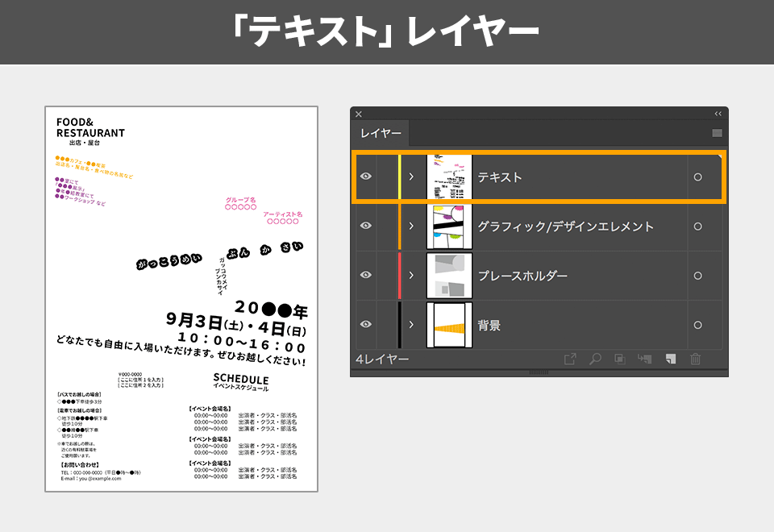Click red color bar of プレースホルダー layer
This screenshot has width=774, height=532.
[x=399, y=276]
